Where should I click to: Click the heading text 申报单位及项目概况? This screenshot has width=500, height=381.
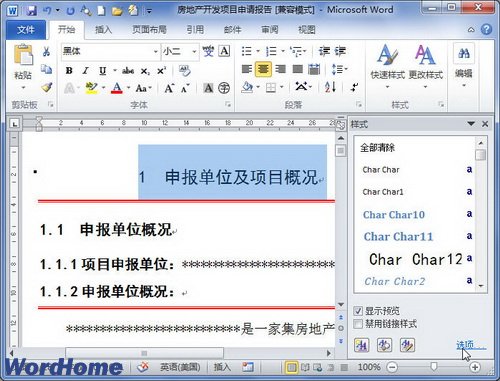click(x=241, y=177)
